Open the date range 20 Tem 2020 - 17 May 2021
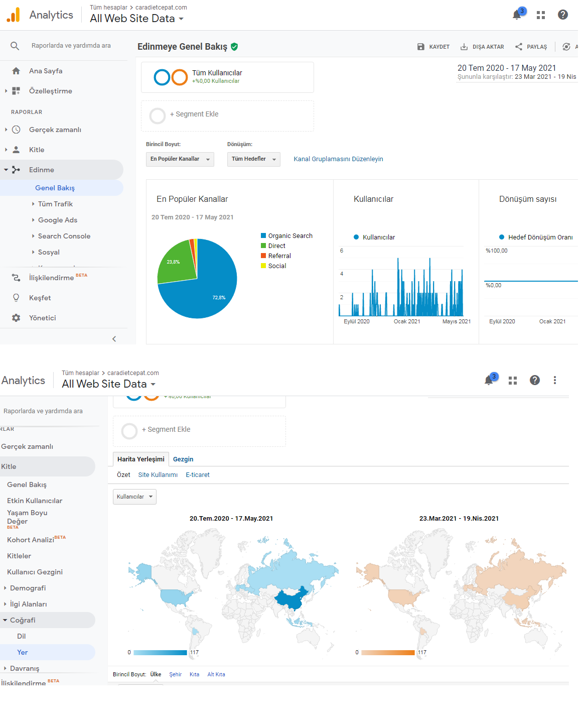Image resolution: width=588 pixels, height=725 pixels. (x=507, y=68)
